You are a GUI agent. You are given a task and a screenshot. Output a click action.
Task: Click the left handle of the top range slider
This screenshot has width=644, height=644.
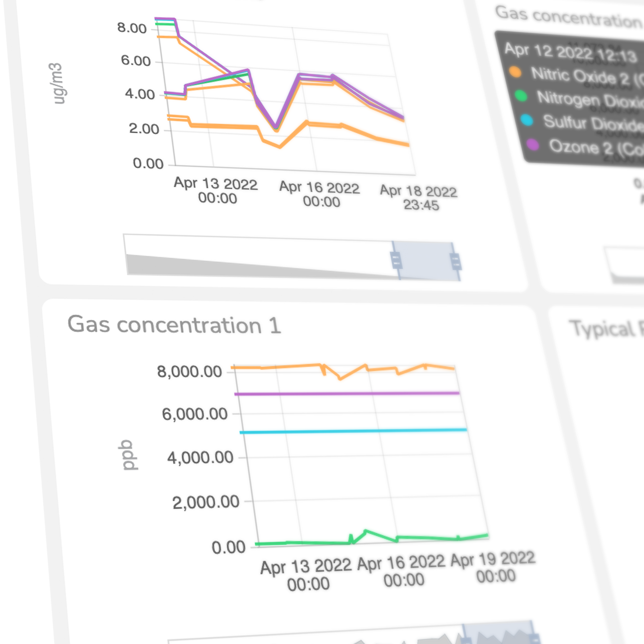tap(396, 260)
